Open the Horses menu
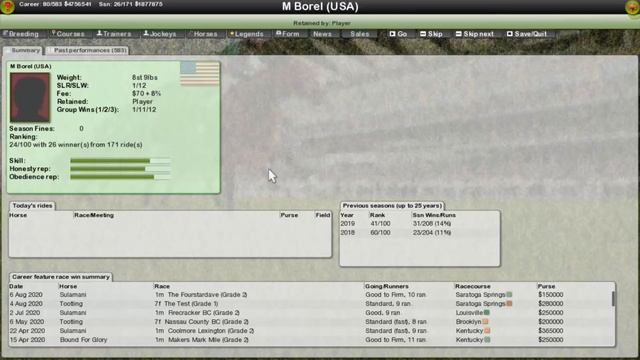 (x=206, y=34)
